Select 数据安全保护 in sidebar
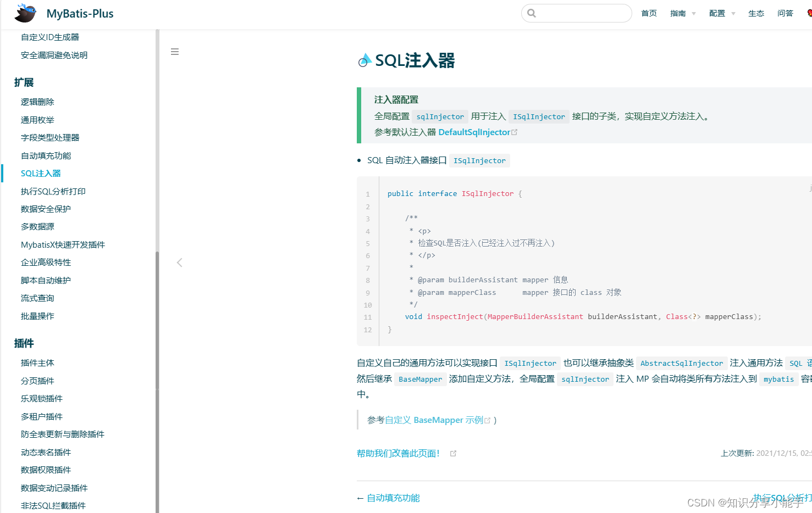812x513 pixels. pyautogui.click(x=46, y=209)
